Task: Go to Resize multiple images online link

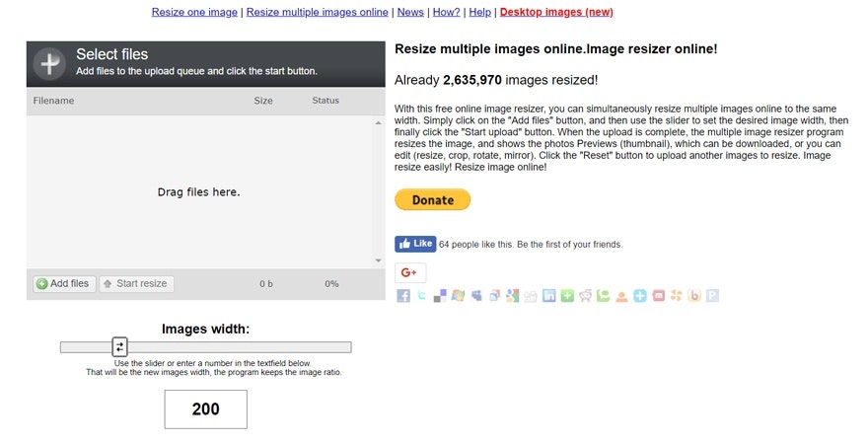Action: 317,12
